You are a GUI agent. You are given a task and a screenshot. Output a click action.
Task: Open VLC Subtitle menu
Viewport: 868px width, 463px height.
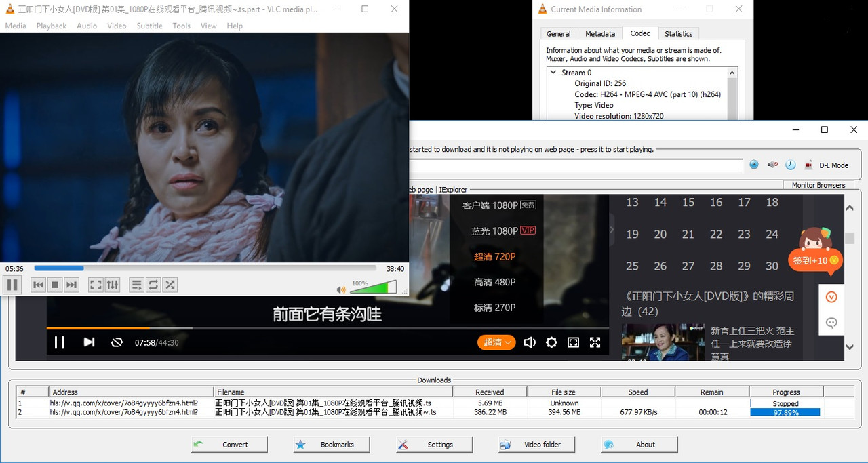point(149,26)
